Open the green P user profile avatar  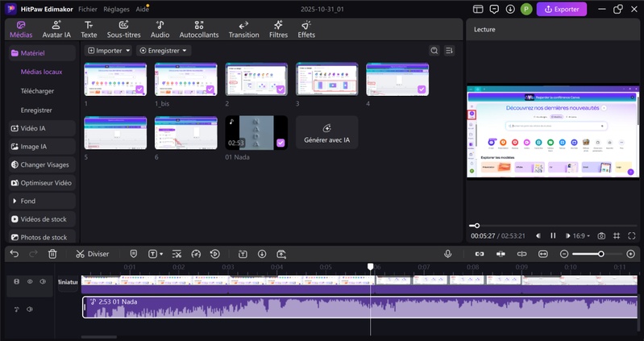[526, 9]
